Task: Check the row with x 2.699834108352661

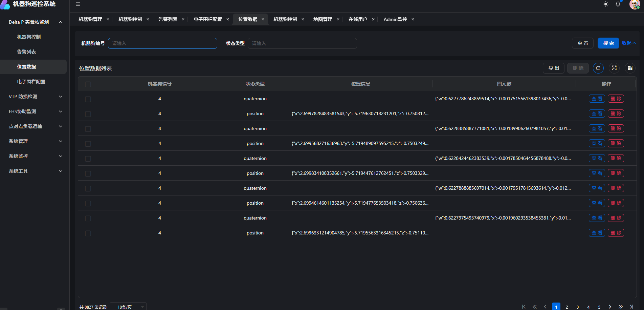Action: pos(88,173)
